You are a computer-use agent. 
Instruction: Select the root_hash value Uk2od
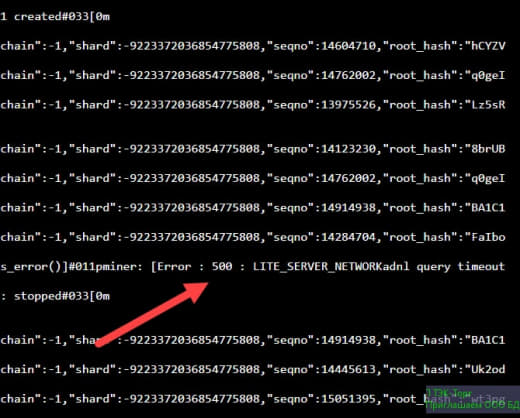(488, 369)
